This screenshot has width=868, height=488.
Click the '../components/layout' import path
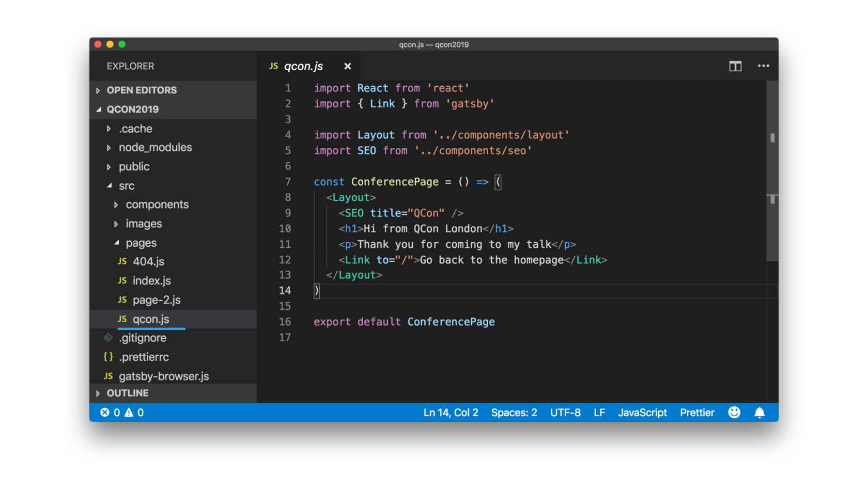coord(501,135)
